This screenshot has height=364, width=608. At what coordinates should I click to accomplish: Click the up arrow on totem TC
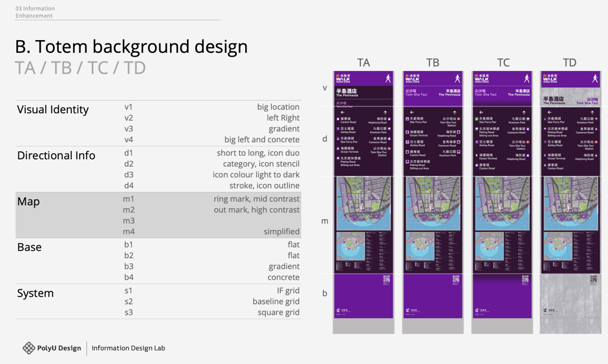524,112
